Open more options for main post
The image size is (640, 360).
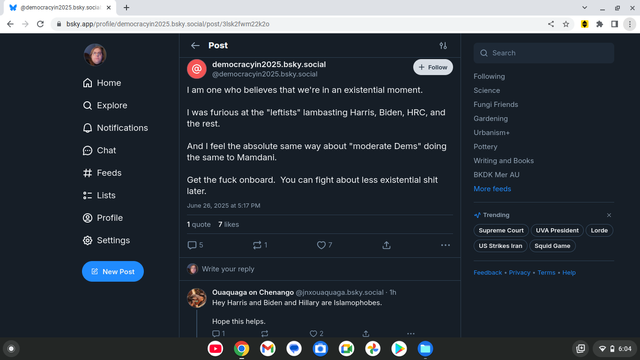[445, 245]
